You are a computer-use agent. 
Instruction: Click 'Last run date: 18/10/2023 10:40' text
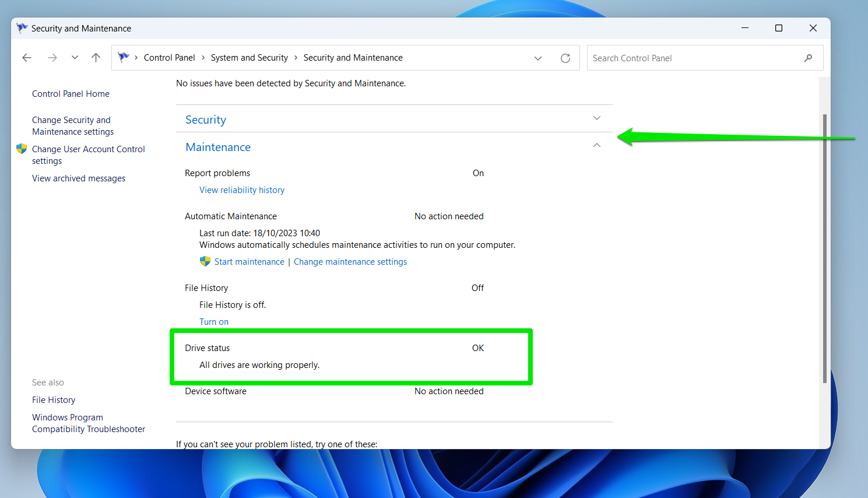259,233
